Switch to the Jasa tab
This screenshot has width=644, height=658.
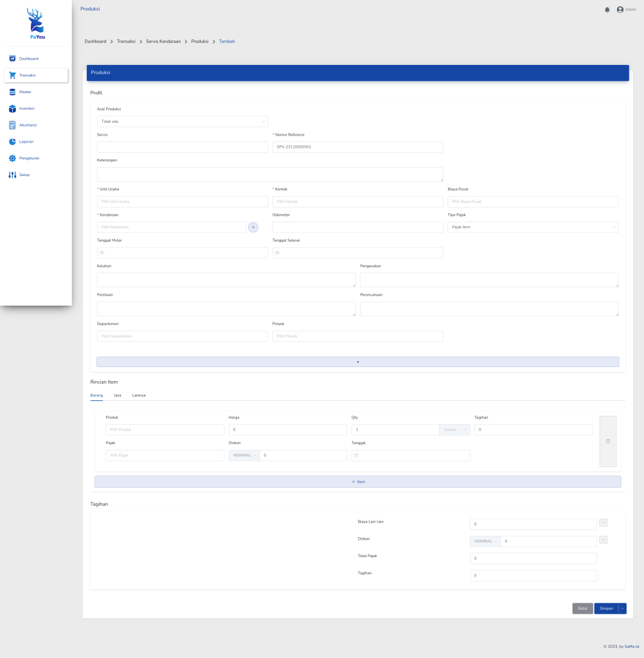[118, 395]
